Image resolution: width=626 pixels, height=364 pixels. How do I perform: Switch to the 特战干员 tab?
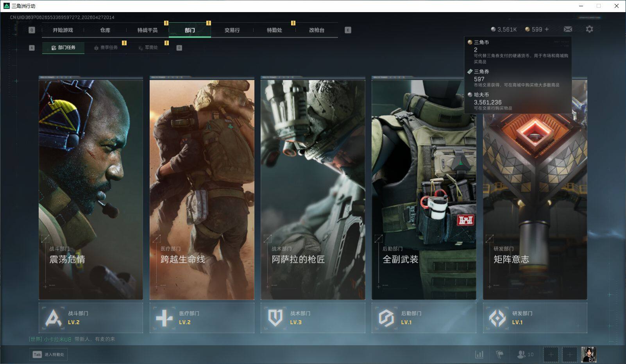tap(147, 30)
